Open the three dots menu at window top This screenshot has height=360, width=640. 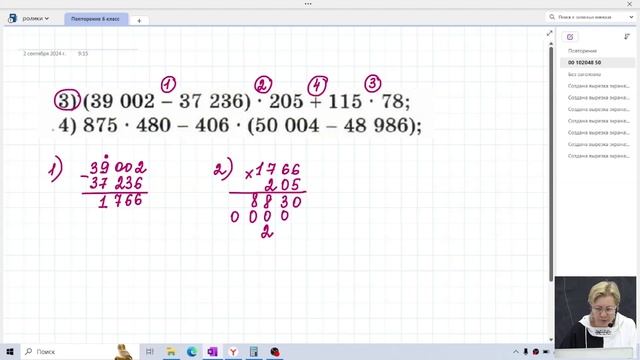tap(308, 4)
